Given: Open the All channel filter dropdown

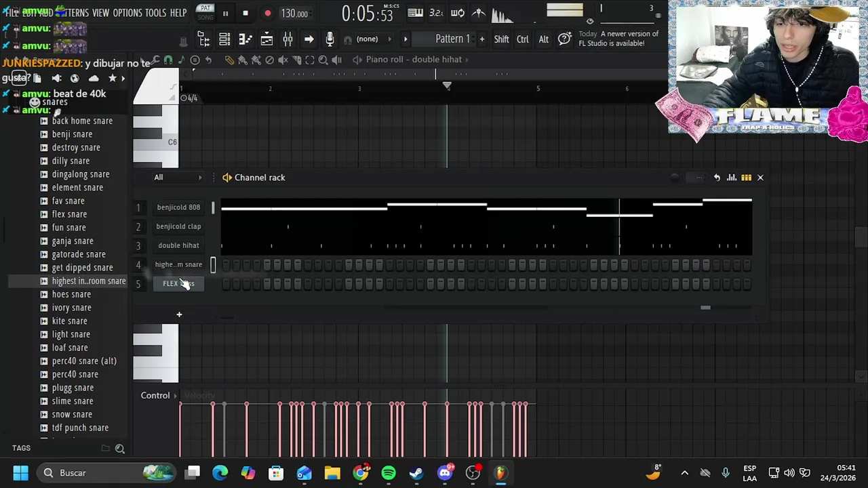Looking at the screenshot, I should coord(179,178).
